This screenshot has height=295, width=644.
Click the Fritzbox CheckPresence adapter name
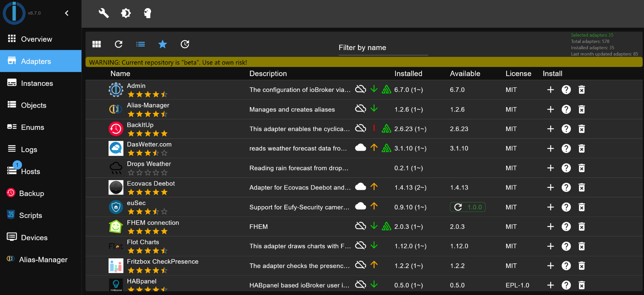pos(163,262)
